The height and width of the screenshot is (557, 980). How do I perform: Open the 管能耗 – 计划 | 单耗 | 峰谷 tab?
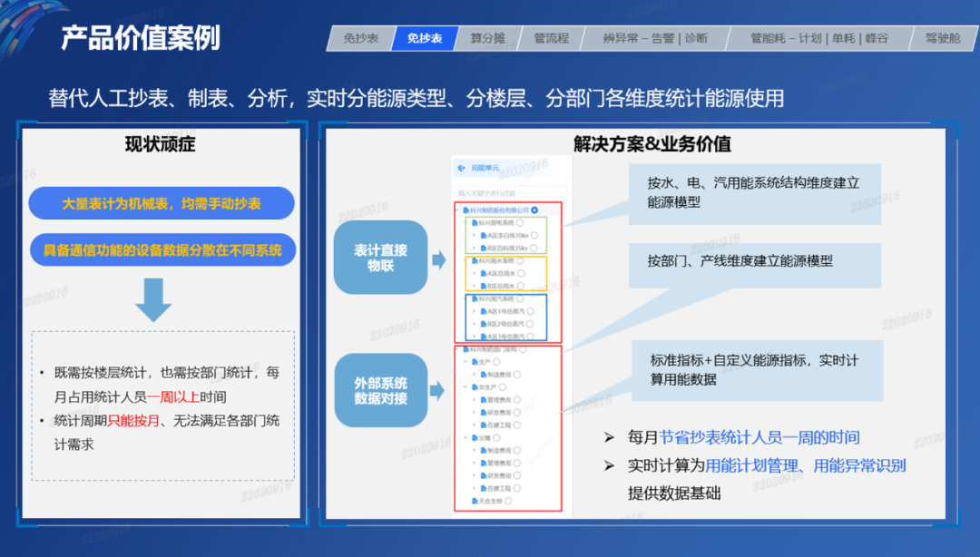click(x=818, y=38)
